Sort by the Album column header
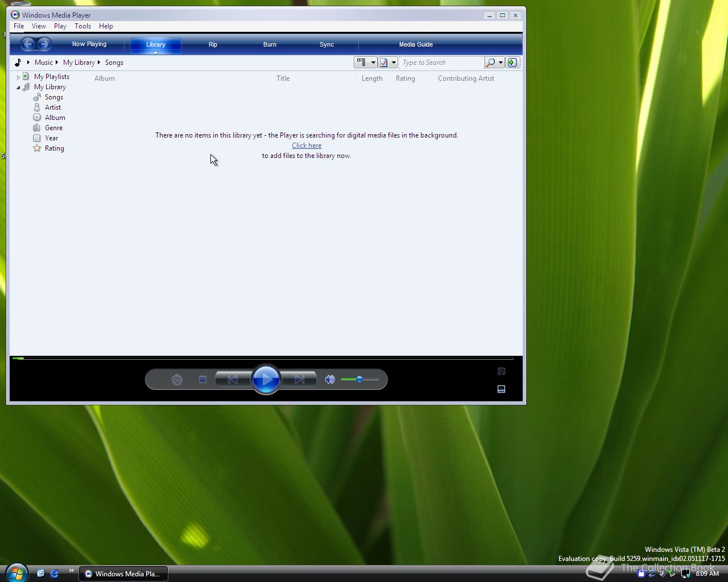The image size is (728, 582). click(x=105, y=78)
